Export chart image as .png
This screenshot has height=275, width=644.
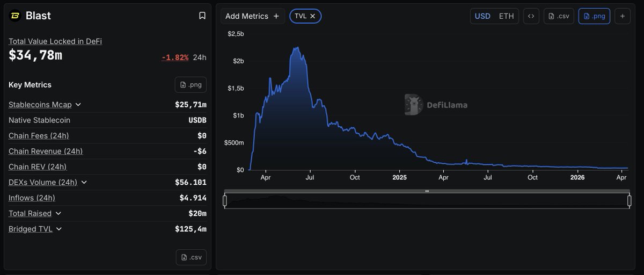tap(594, 16)
